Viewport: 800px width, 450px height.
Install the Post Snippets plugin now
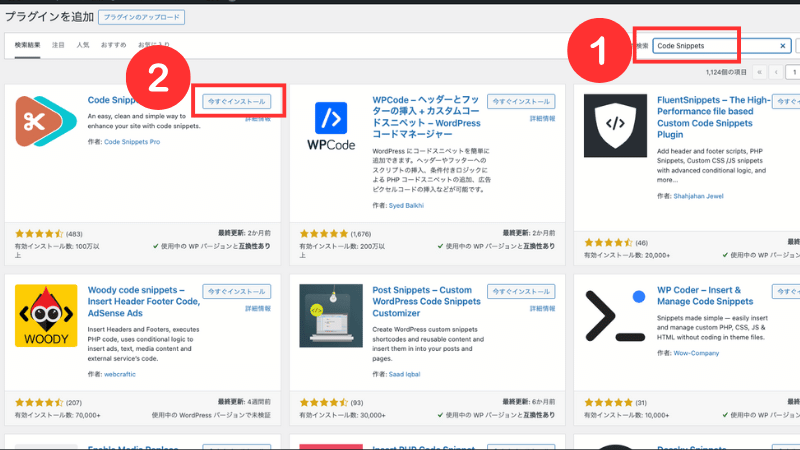click(521, 291)
